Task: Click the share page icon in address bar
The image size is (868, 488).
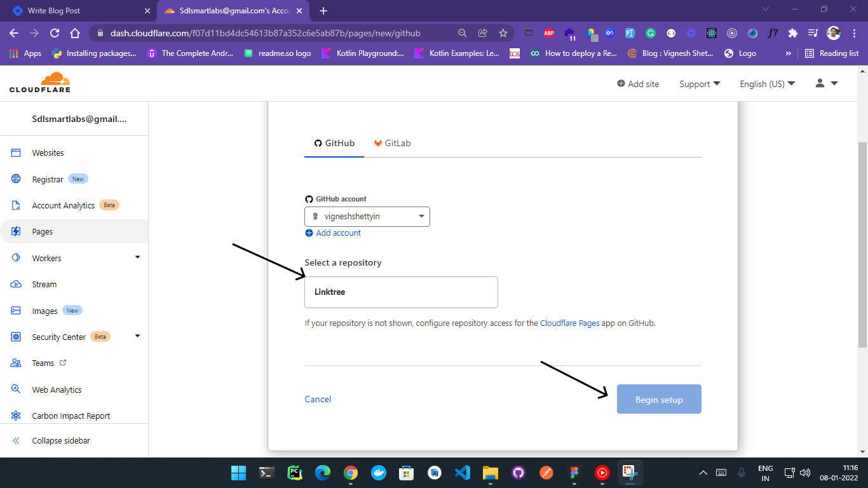Action: [483, 33]
